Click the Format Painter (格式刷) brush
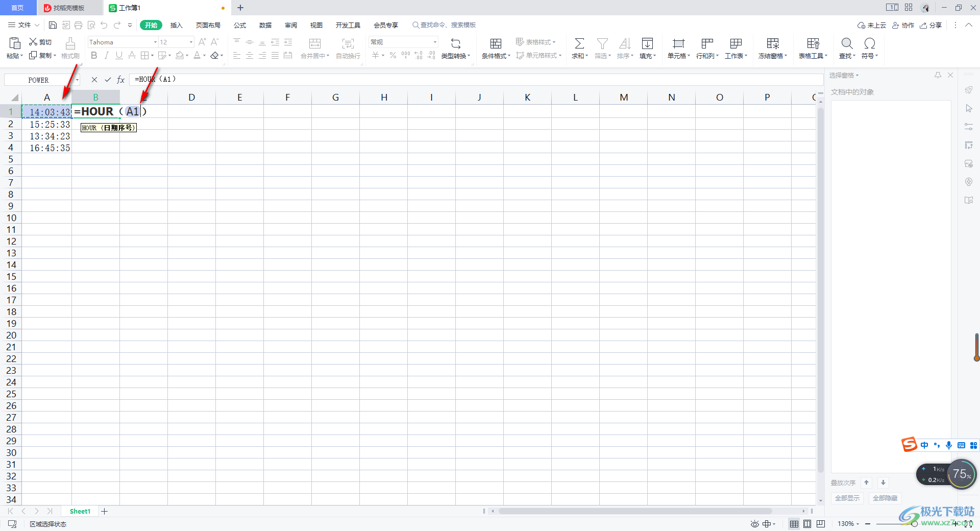Screen dimensions: 980x531 tap(70, 49)
